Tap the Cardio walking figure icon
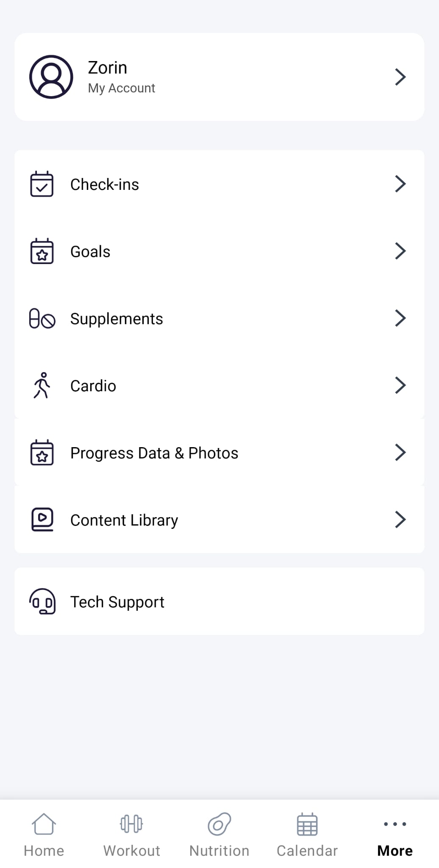Image resolution: width=439 pixels, height=868 pixels. 42,386
